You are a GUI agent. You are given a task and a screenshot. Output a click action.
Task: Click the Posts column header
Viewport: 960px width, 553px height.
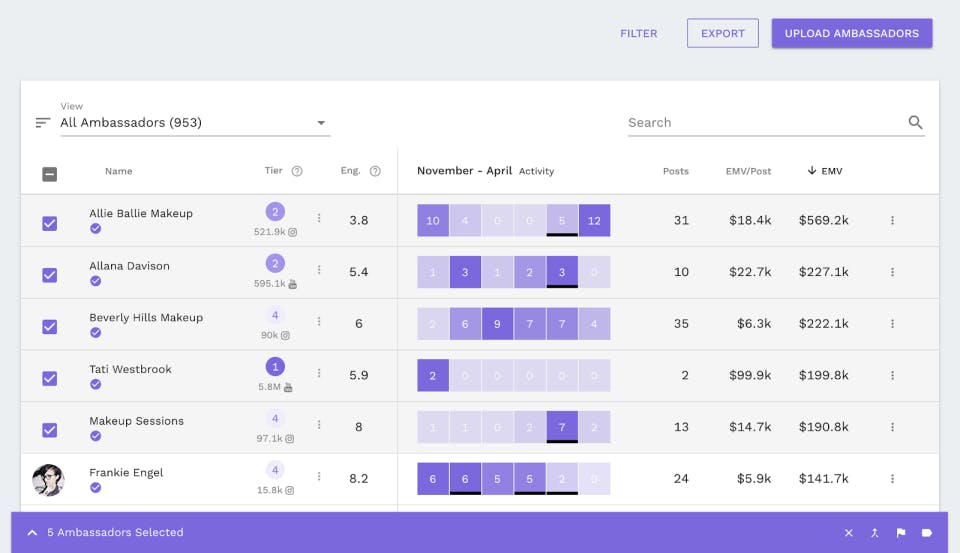point(675,171)
